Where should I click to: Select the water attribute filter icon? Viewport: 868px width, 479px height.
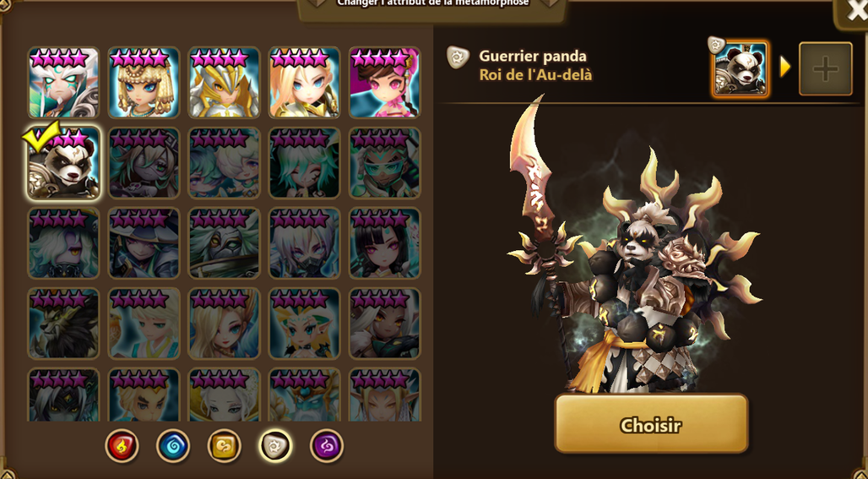pyautogui.click(x=173, y=445)
